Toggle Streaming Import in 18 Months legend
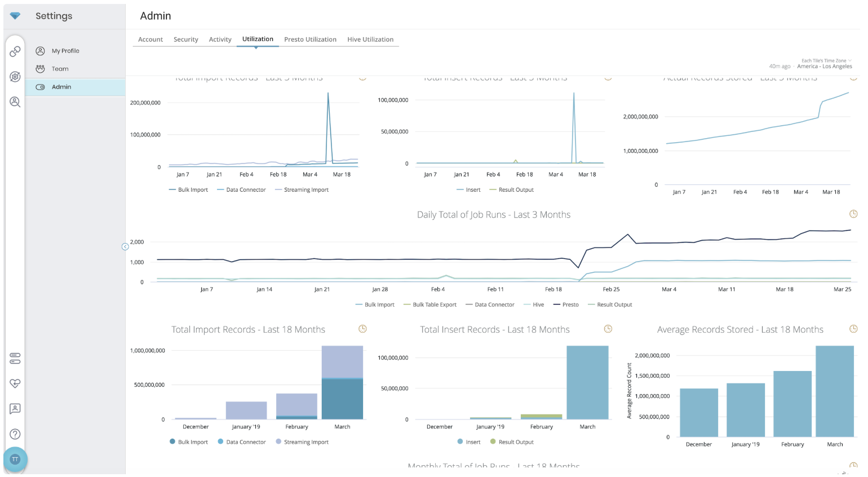868x477 pixels. point(302,443)
